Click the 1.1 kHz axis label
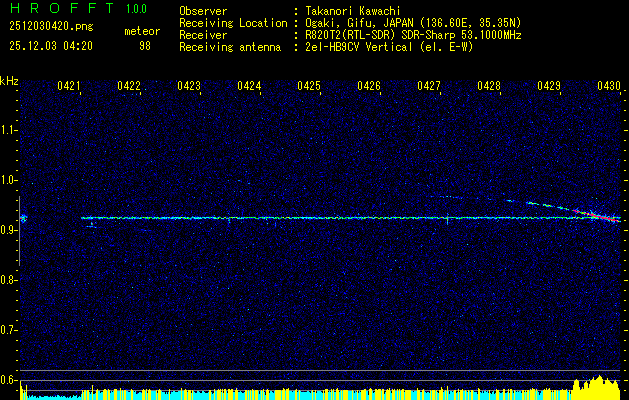This screenshot has width=629, height=400. 8,130
